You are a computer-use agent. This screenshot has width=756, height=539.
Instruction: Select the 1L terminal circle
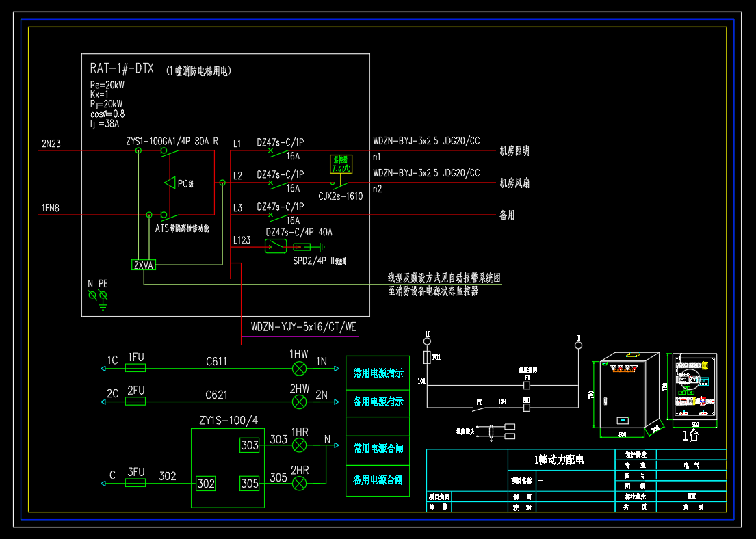(x=427, y=341)
